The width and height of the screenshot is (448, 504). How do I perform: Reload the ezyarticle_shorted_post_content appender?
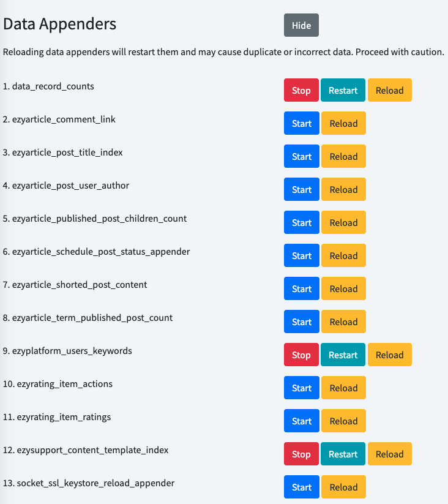343,288
